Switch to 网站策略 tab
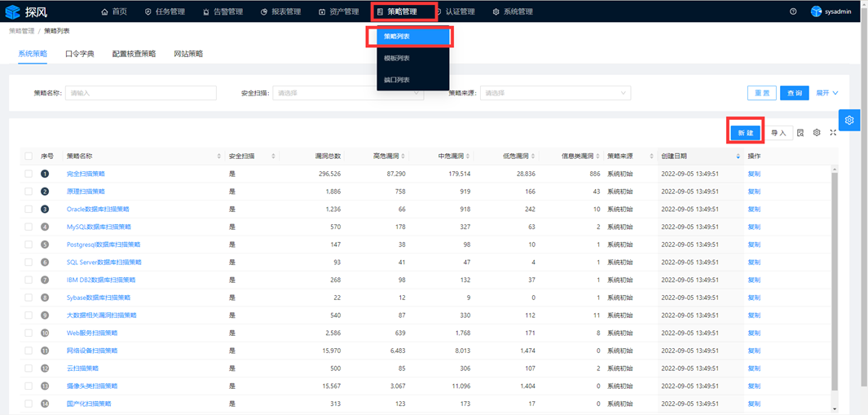868x415 pixels. (188, 54)
